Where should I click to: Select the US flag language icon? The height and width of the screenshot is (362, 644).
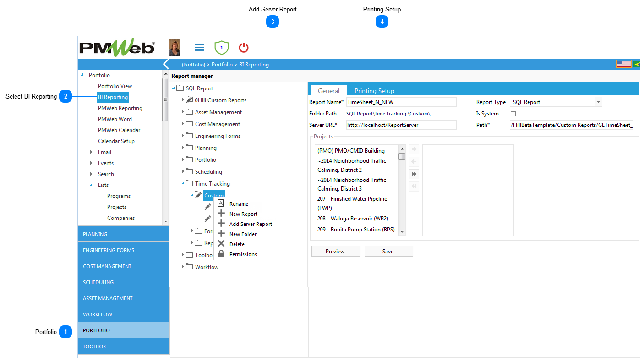tap(623, 64)
